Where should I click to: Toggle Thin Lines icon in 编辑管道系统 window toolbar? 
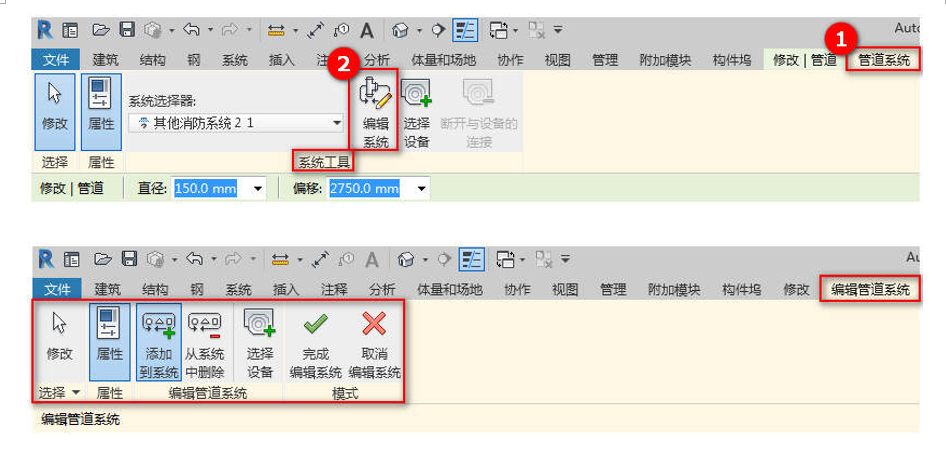(x=471, y=259)
